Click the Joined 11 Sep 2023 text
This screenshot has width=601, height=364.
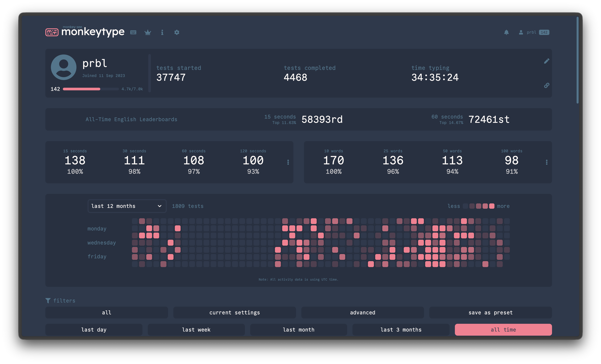(x=104, y=76)
